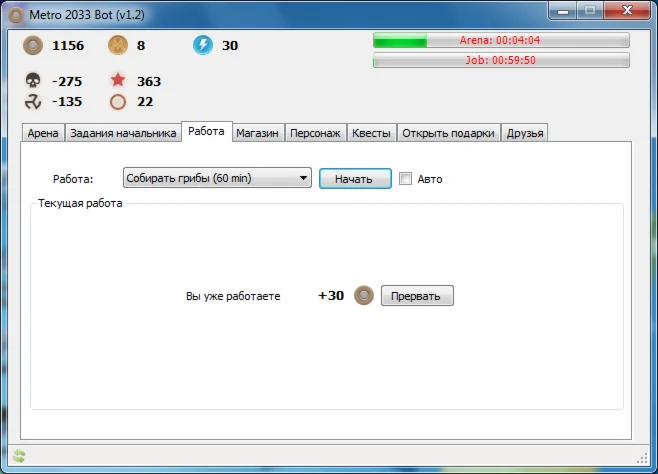Click the window resize grip corner
Image resolution: width=658 pixels, height=474 pixels.
pos(642,458)
